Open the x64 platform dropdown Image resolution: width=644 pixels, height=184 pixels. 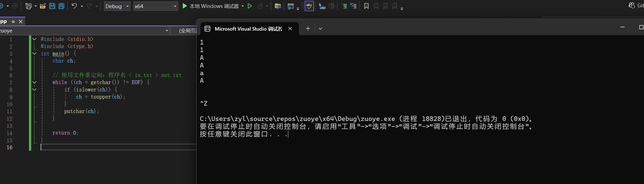click(155, 6)
